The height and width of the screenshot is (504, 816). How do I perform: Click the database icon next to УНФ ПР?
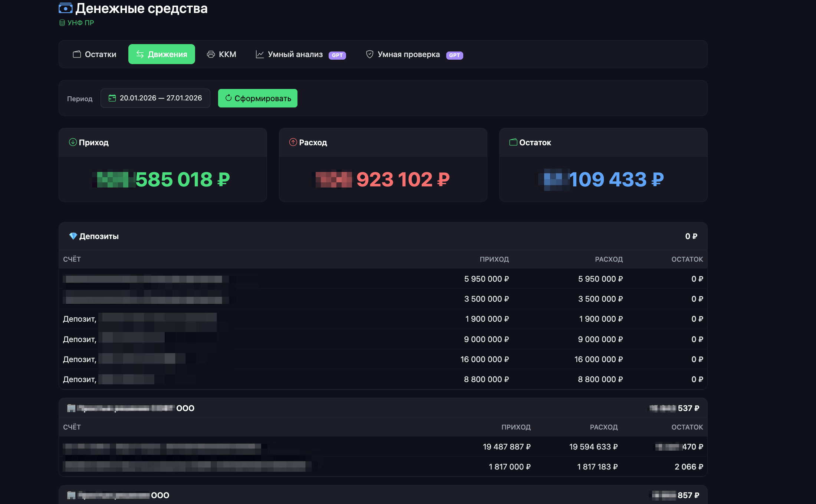62,23
